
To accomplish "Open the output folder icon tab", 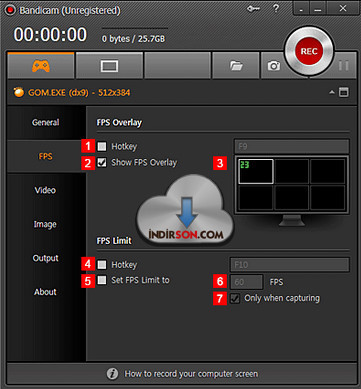I will tap(236, 66).
